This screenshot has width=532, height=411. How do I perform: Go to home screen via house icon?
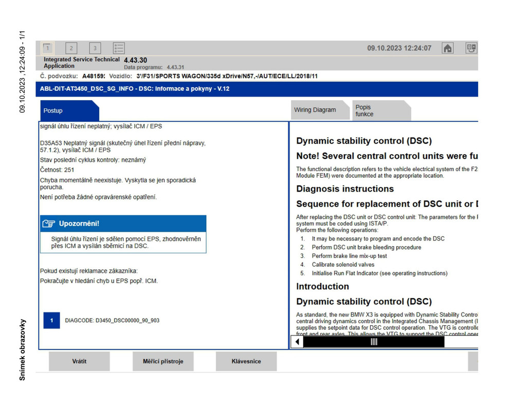coord(448,48)
